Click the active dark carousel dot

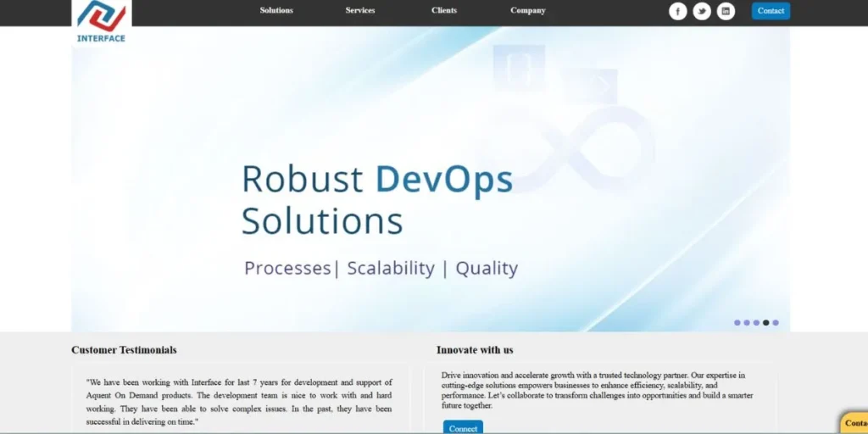pos(766,323)
